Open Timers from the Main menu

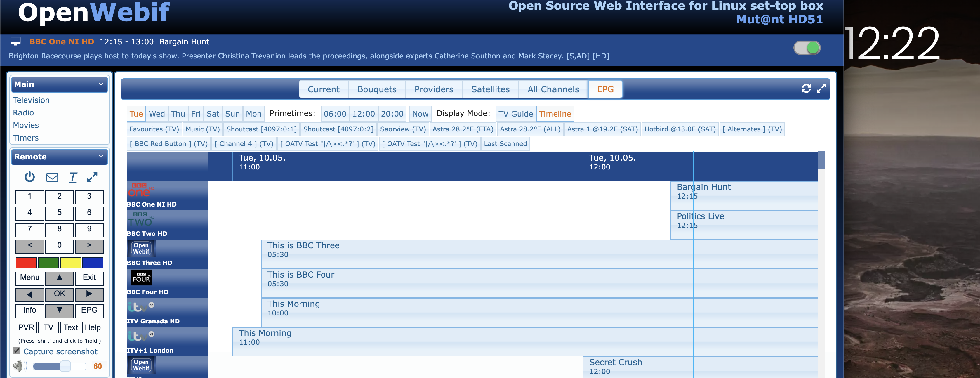(25, 137)
